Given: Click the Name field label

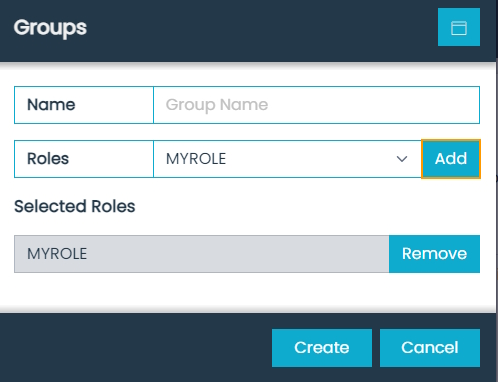Looking at the screenshot, I should (x=84, y=105).
